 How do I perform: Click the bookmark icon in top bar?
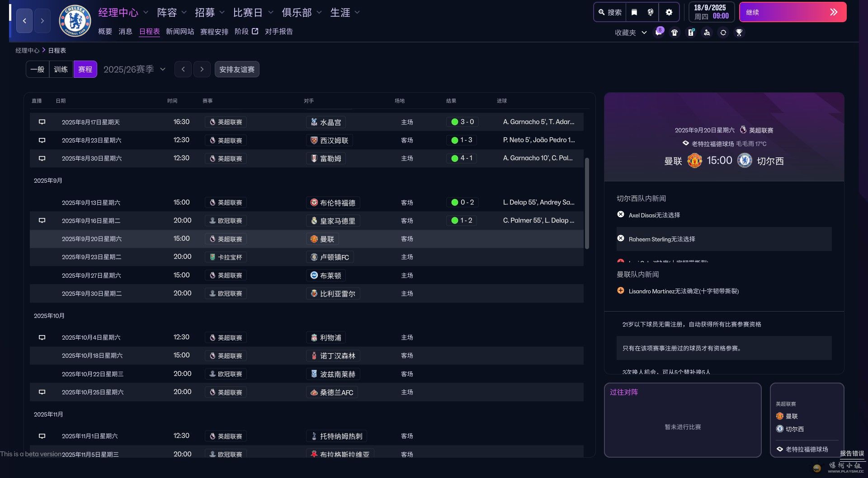pos(634,12)
